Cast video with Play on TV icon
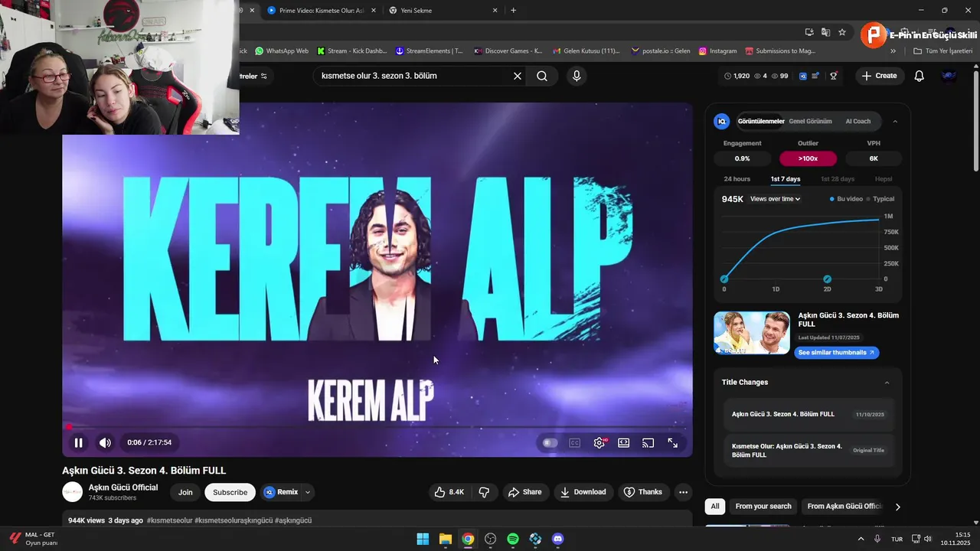Viewport: 980px width, 551px height. click(648, 442)
